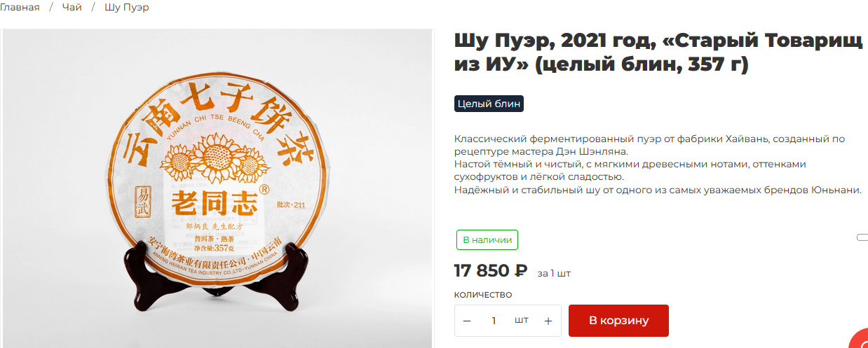Open the Чай category breadcrumb

tap(72, 7)
